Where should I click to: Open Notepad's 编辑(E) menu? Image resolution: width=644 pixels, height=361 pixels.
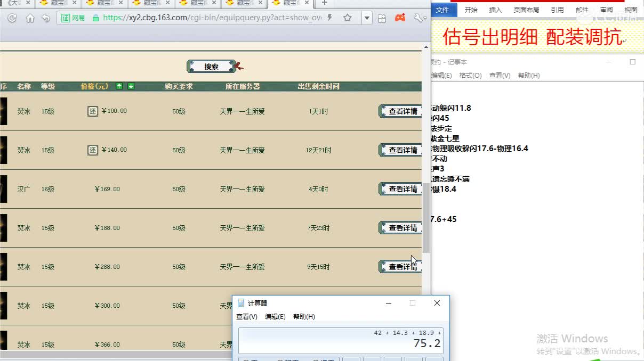tap(441, 76)
